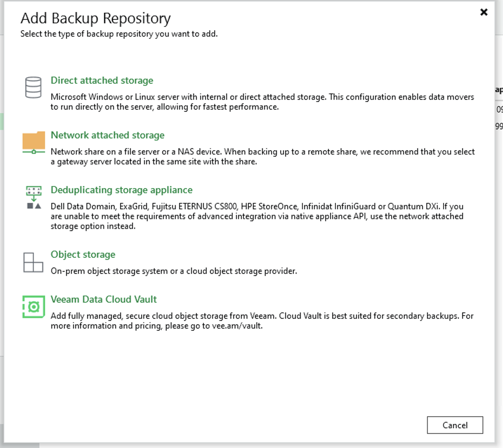Select Veeam Data Cloud Vault link
The image size is (503, 448).
coord(104,299)
